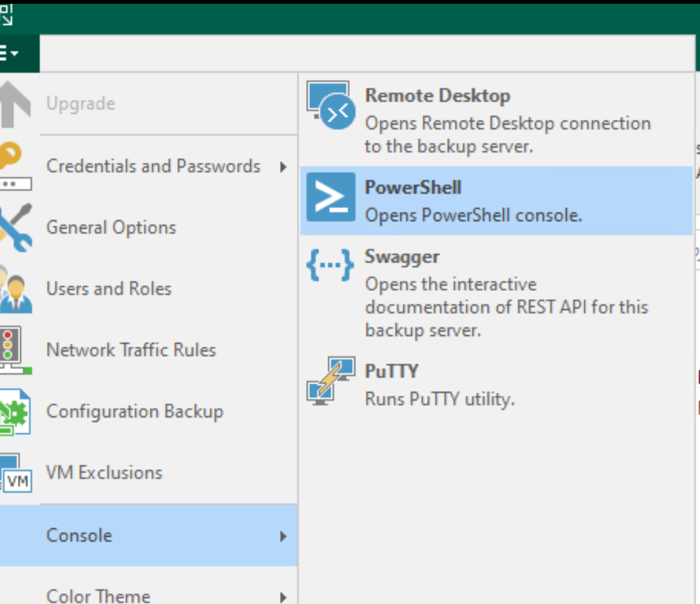Viewport: 700px width, 604px height.
Task: Click the General Options tools icon
Action: point(16,227)
